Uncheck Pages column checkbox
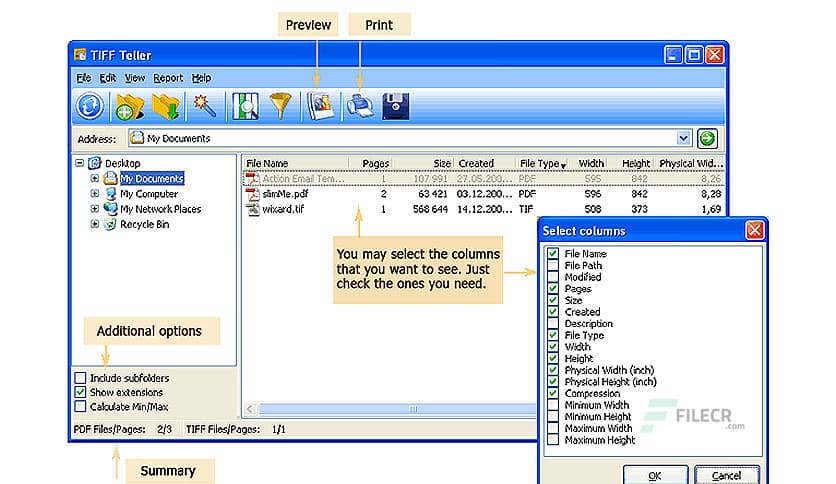Image resolution: width=836 pixels, height=484 pixels. pos(553,288)
